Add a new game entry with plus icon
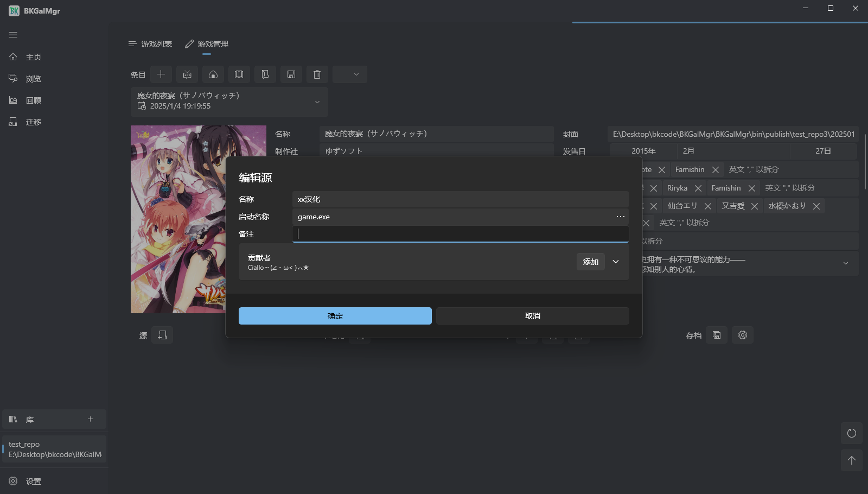The image size is (868, 494). click(x=161, y=74)
